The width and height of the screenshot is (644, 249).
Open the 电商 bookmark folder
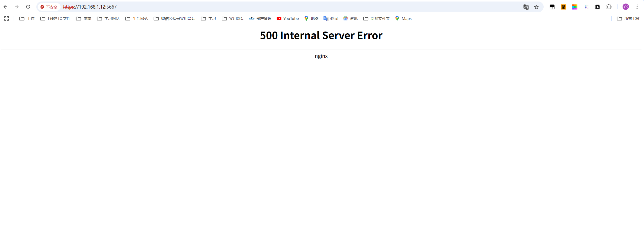(83, 18)
